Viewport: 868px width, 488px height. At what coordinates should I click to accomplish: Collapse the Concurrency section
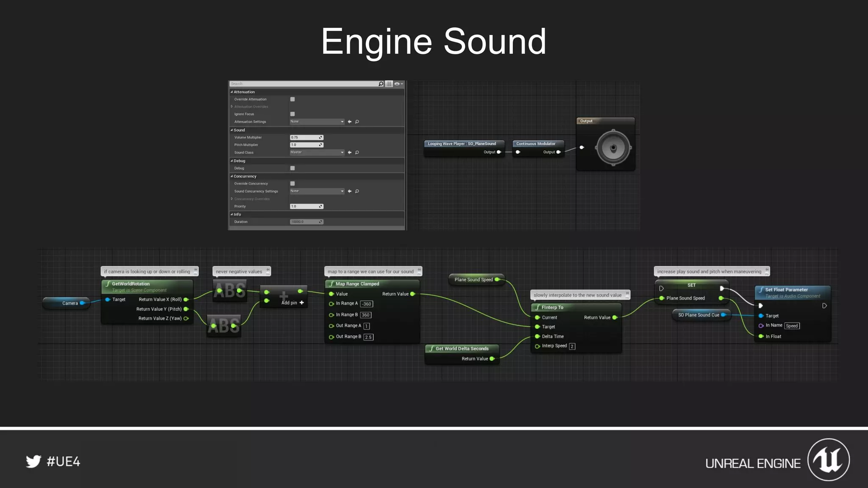pyautogui.click(x=232, y=176)
